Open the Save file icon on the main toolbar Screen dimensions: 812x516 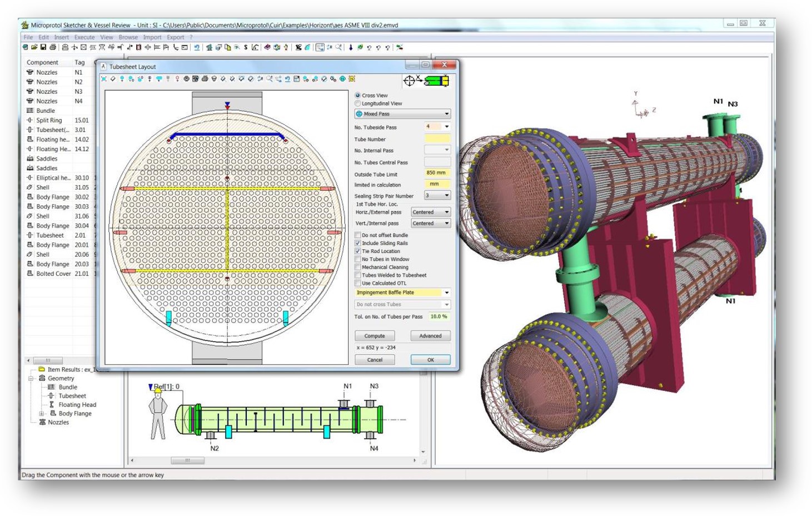click(43, 48)
